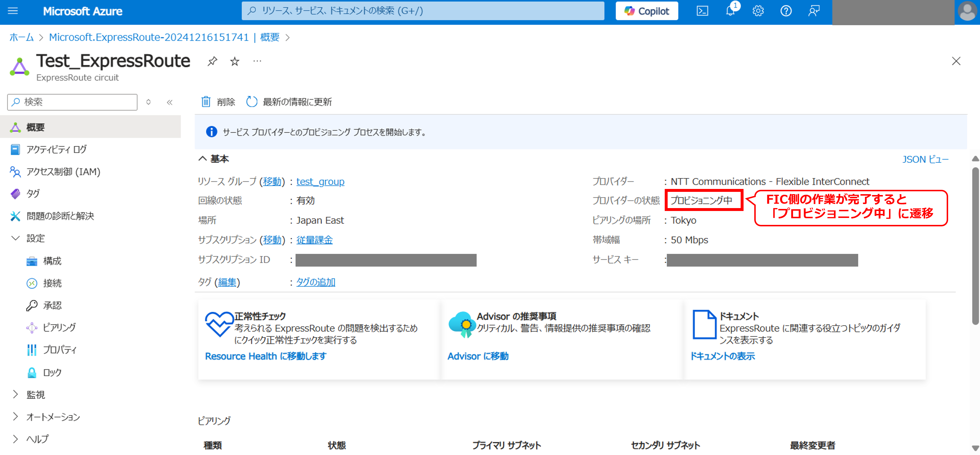Viewport: 980px width, 455px height.
Task: Click the menu expand/collapse up-down arrows
Action: click(x=148, y=102)
